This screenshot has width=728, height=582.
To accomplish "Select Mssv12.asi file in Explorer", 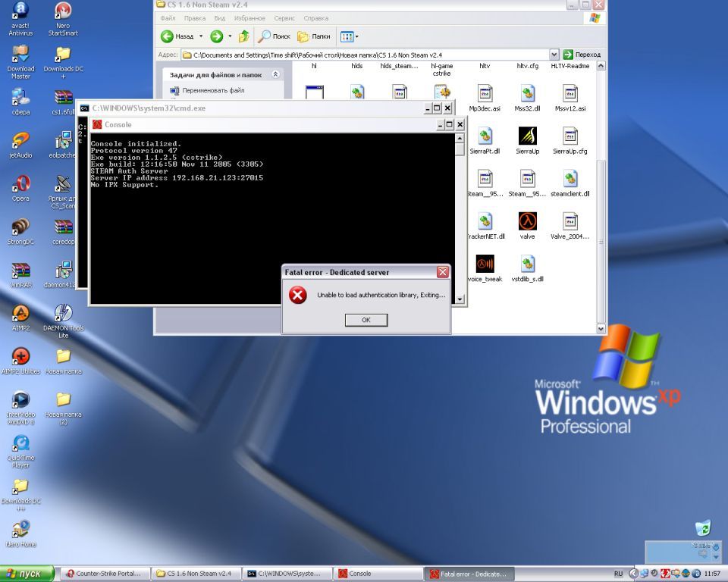I will coord(570,98).
